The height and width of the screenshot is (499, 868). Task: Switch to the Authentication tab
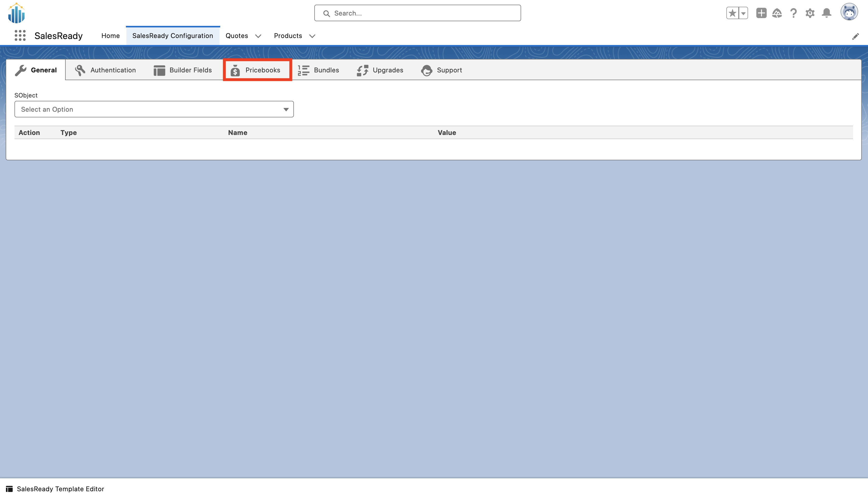pyautogui.click(x=105, y=70)
